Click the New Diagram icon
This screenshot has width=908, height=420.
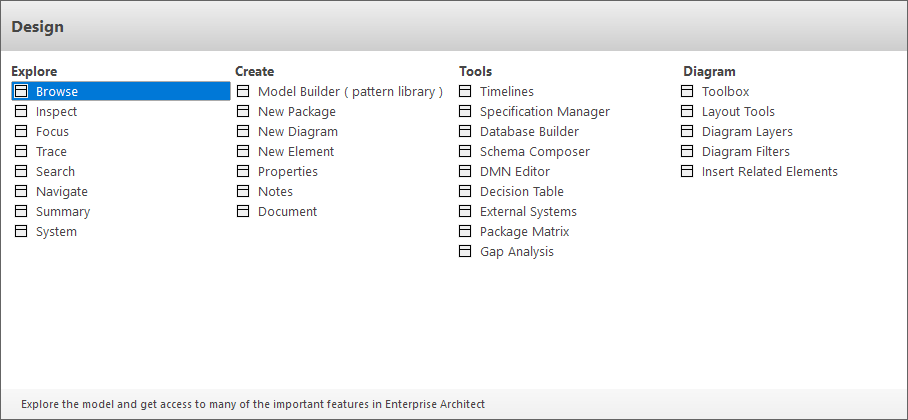pos(243,131)
